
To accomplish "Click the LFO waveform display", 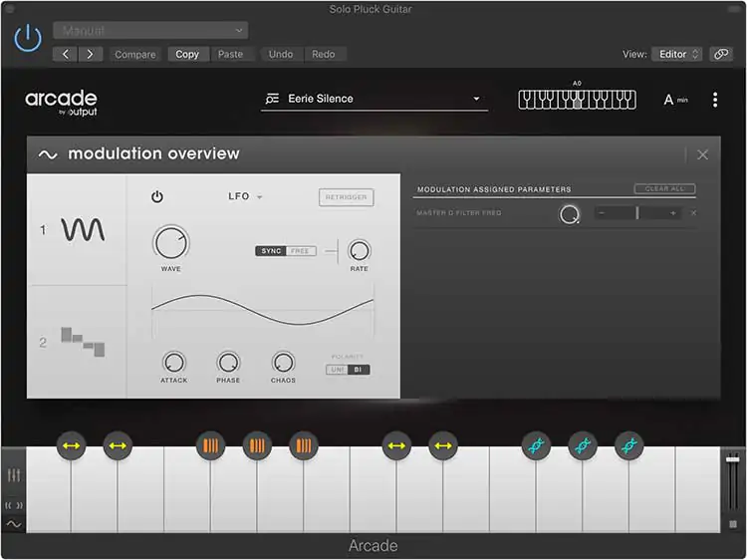I will click(x=263, y=311).
